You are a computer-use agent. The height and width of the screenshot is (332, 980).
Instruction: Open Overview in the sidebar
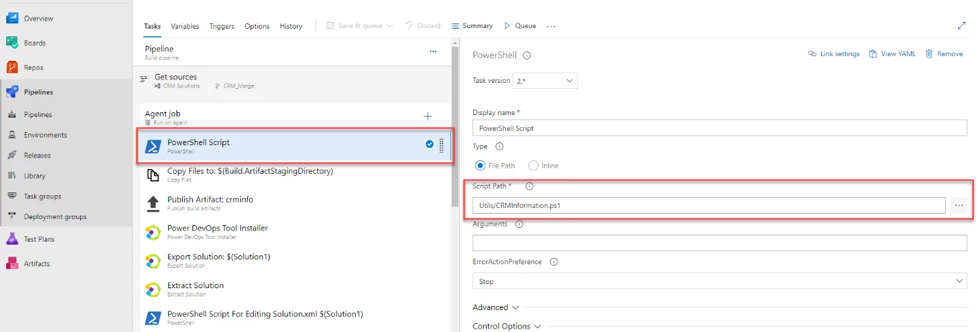(x=38, y=18)
